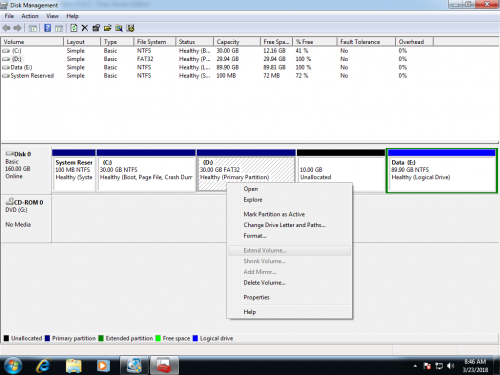The height and width of the screenshot is (375, 500).
Task: Toggle the Show/Hide Action Pane icon
Action: [59, 28]
